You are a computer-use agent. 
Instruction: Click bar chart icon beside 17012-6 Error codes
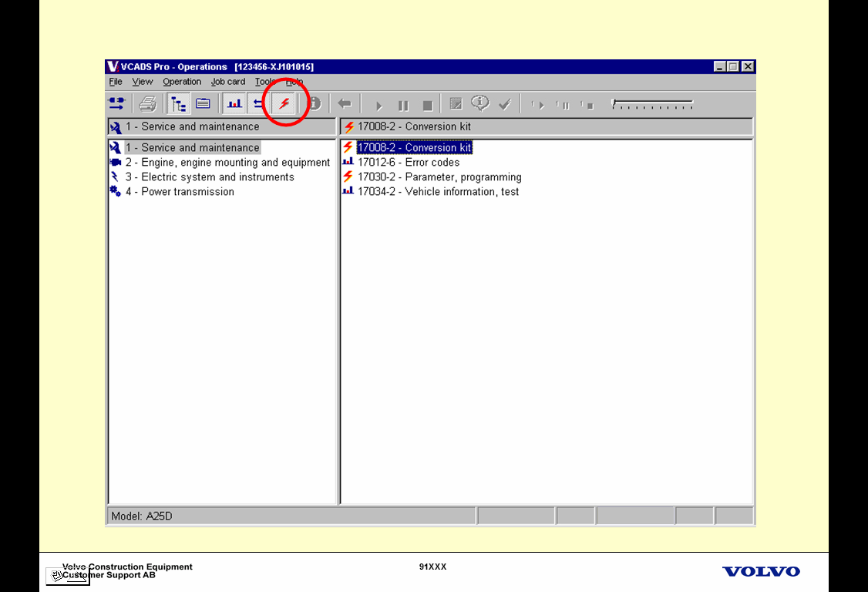point(348,162)
